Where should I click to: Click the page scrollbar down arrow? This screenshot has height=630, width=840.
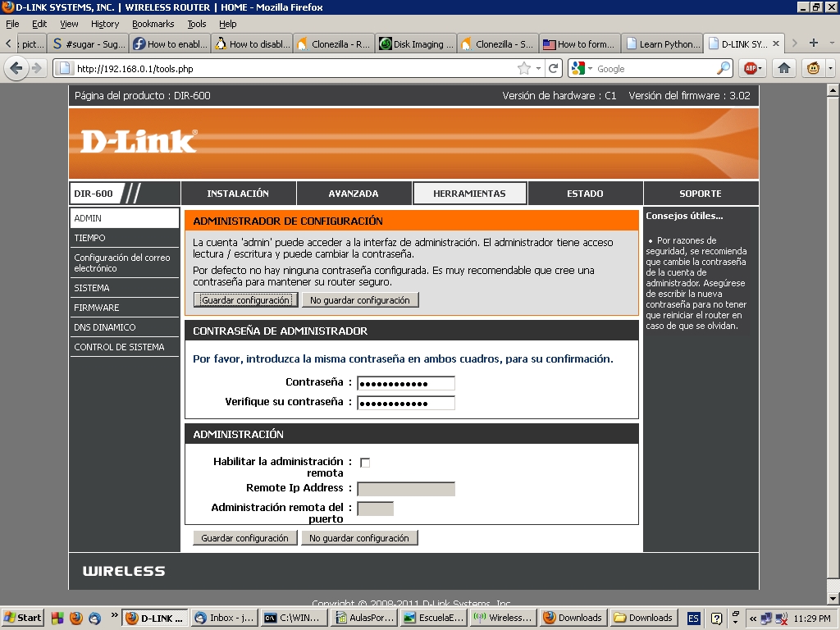pos(833,599)
